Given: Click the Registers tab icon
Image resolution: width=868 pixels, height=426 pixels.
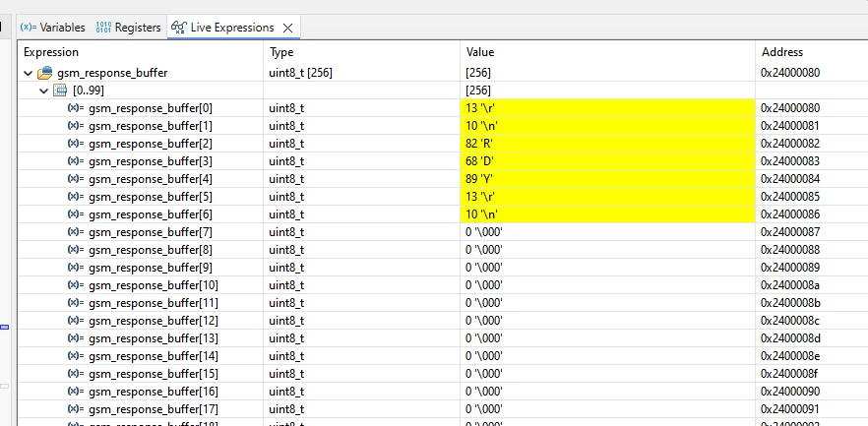Looking at the screenshot, I should point(103,28).
